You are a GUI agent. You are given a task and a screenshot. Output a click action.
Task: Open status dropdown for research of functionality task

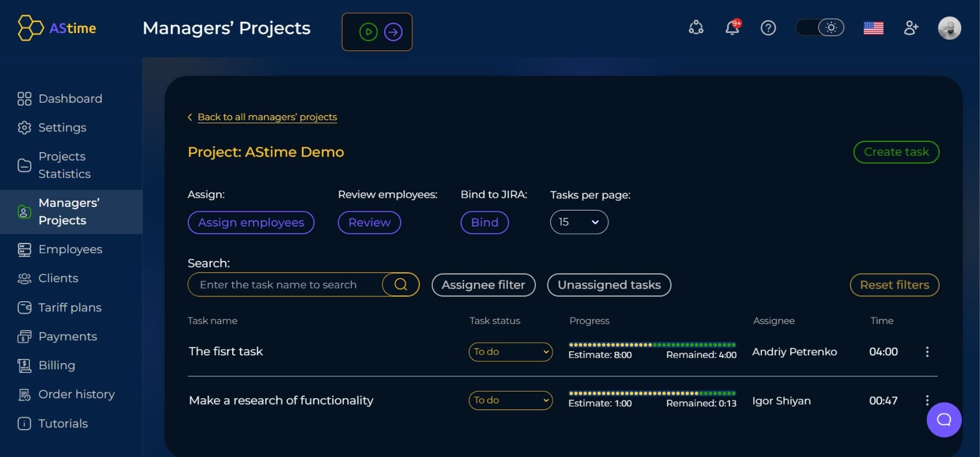510,400
